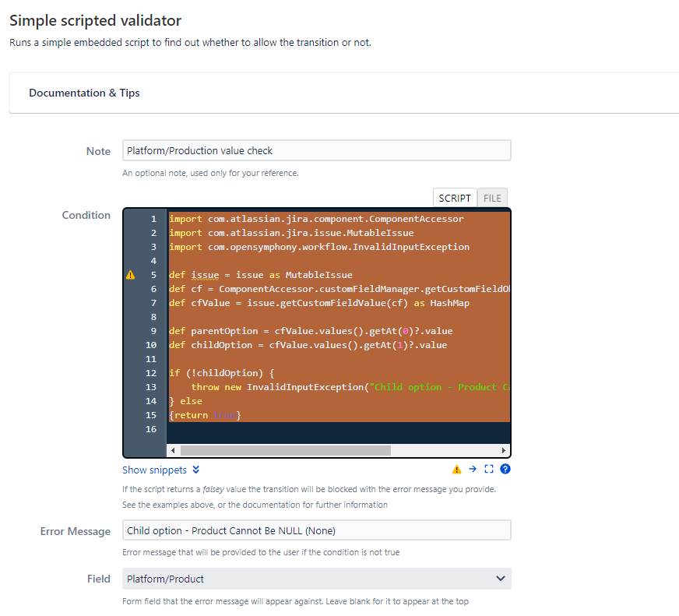The width and height of the screenshot is (679, 616).
Task: Click the '} else' code line
Action: (x=186, y=401)
